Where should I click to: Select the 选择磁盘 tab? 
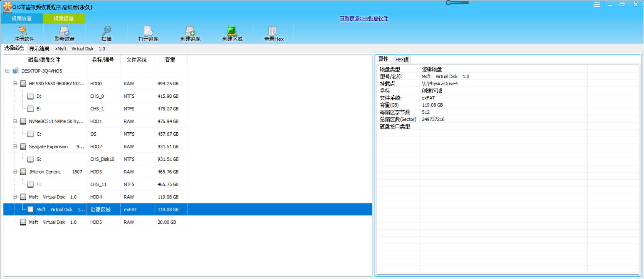(x=14, y=48)
